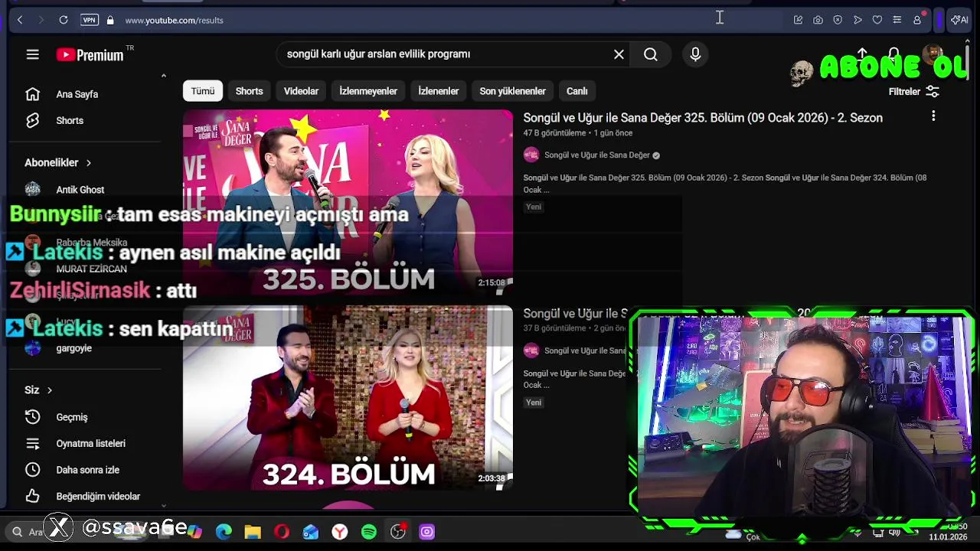The width and height of the screenshot is (980, 551).
Task: Start voice search with the microphone
Action: [695, 54]
